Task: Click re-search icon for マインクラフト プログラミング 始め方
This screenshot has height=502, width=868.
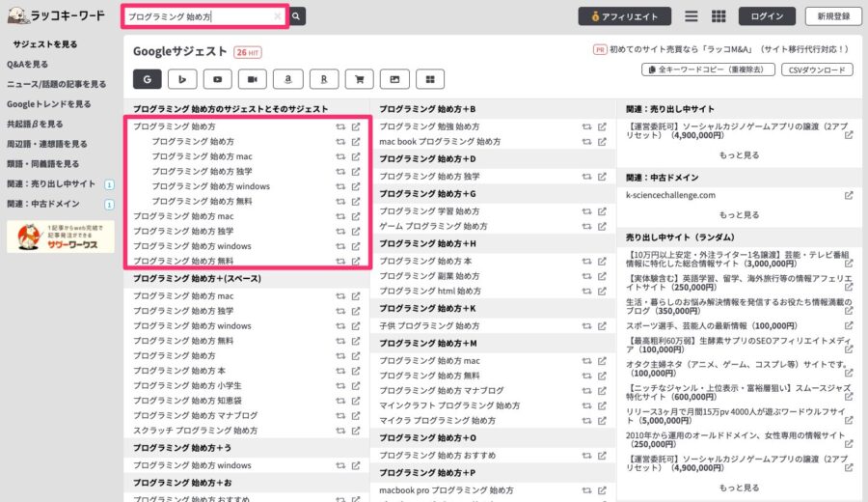Action: coord(586,406)
